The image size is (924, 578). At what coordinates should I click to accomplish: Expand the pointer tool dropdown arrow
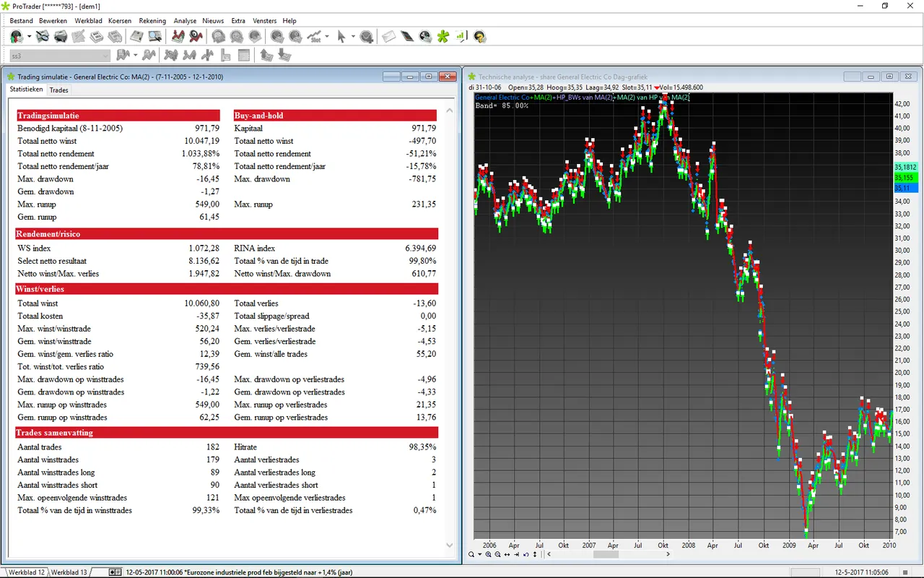tap(353, 36)
